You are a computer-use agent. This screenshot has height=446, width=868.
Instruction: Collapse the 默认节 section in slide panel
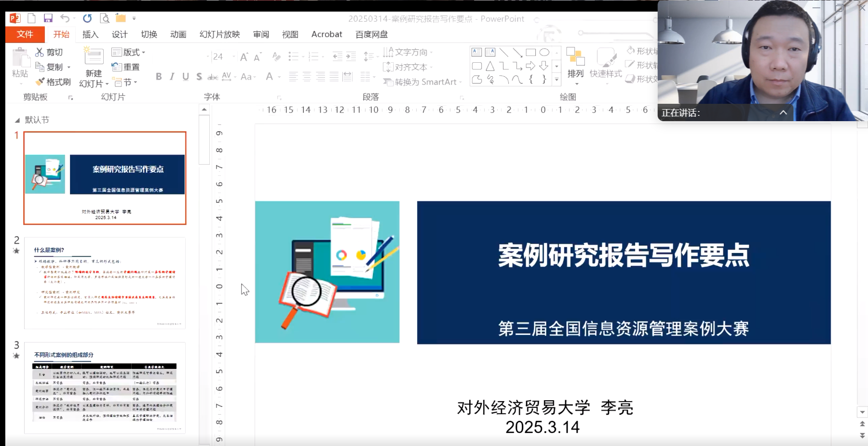pyautogui.click(x=17, y=120)
